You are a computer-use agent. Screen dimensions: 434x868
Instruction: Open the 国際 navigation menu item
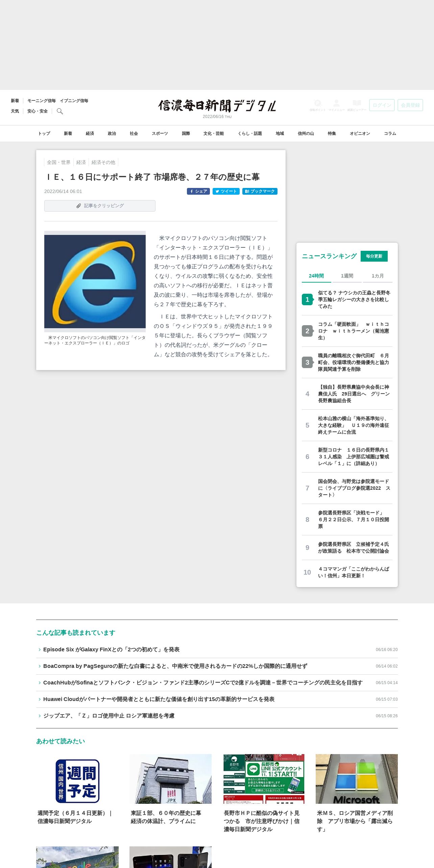pyautogui.click(x=186, y=134)
